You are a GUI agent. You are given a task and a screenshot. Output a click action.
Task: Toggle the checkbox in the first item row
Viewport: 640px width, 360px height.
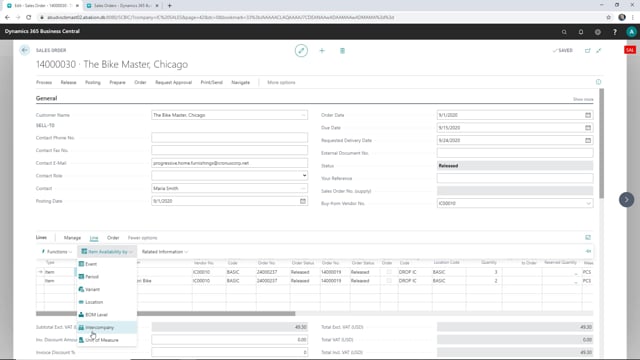tap(389, 272)
